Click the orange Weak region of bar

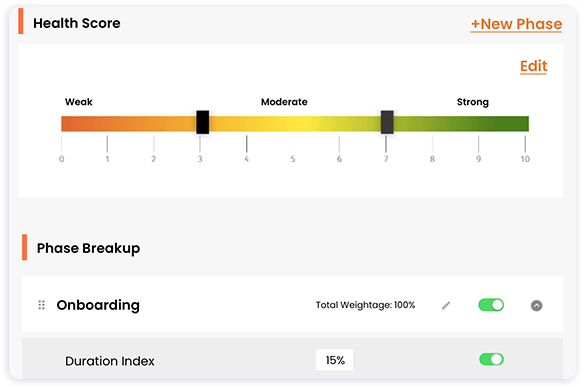129,124
